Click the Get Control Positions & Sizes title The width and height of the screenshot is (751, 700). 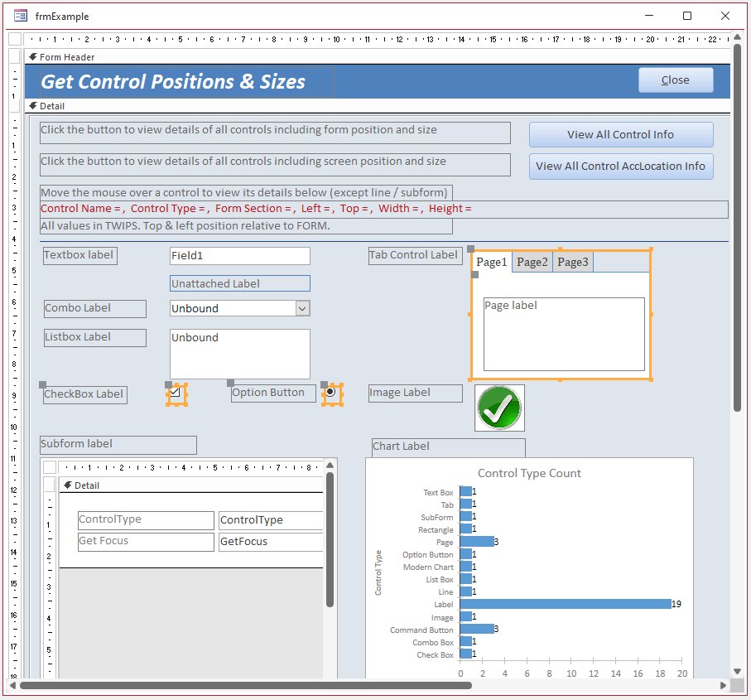(x=187, y=82)
